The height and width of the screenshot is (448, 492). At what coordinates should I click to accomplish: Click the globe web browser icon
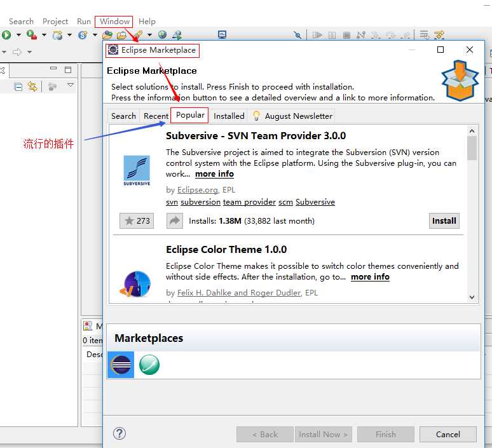(x=162, y=35)
